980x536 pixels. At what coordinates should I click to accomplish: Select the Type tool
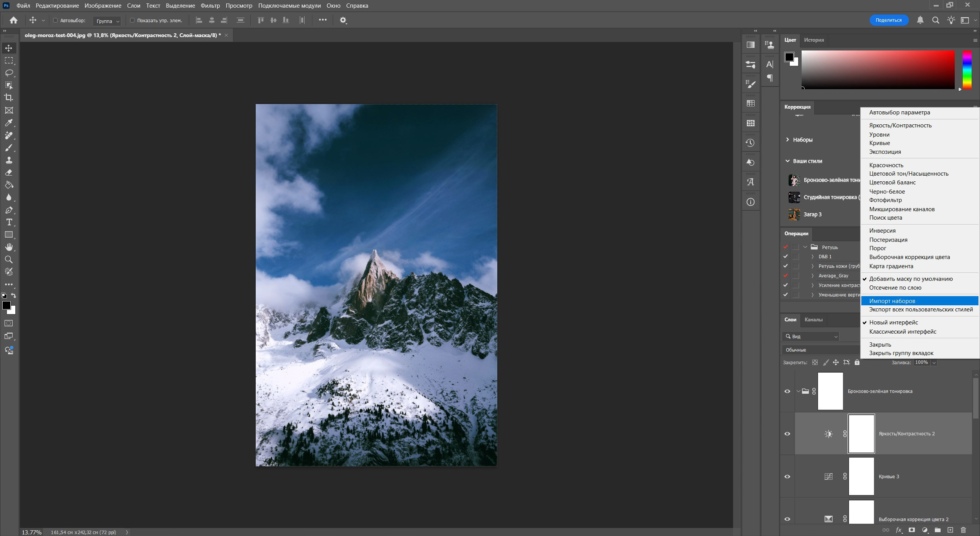[x=9, y=222]
